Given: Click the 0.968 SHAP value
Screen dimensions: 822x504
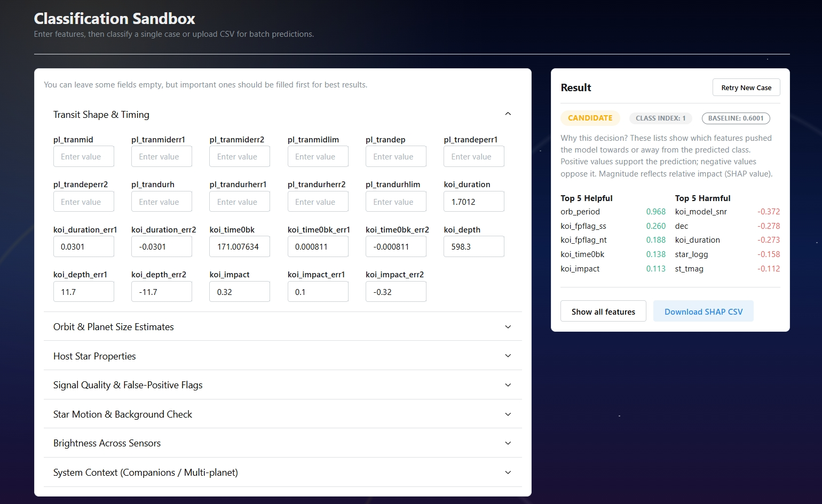Looking at the screenshot, I should click(x=655, y=212).
